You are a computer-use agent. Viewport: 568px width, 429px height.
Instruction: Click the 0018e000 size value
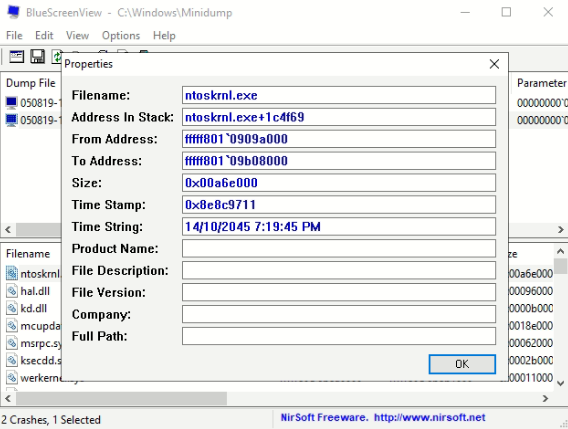pyautogui.click(x=531, y=326)
